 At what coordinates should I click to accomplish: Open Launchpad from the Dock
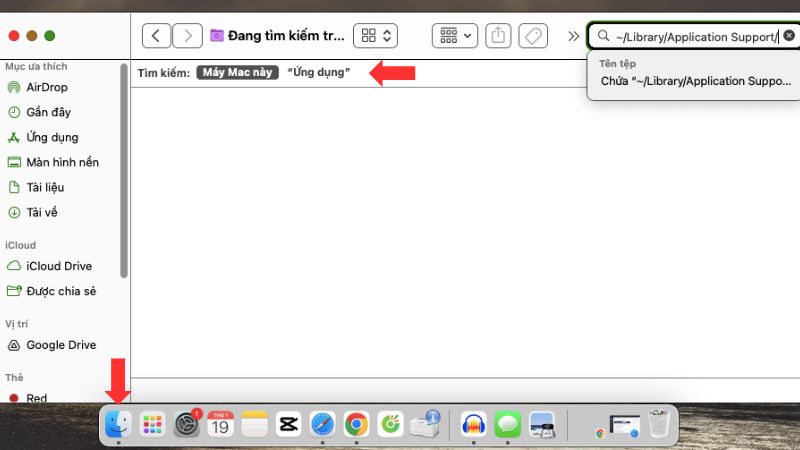[153, 424]
